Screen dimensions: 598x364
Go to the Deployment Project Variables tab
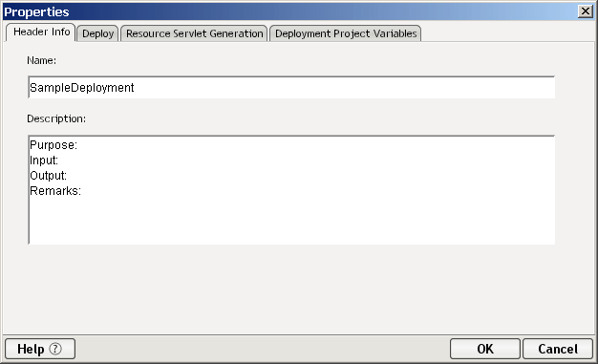346,33
